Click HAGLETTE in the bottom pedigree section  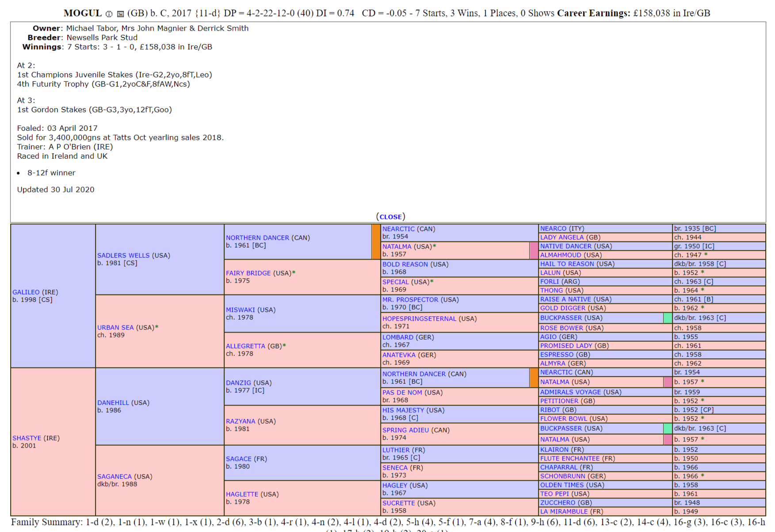pos(242,494)
